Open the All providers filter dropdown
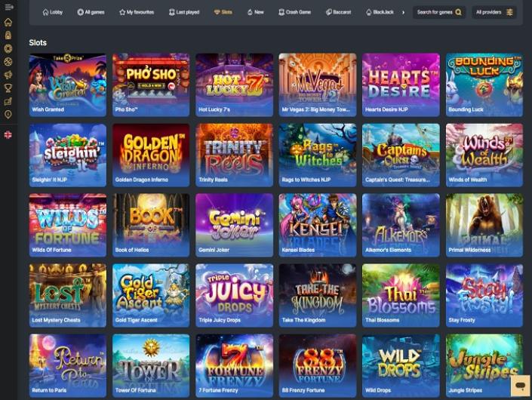This screenshot has height=400, width=532. click(x=494, y=12)
